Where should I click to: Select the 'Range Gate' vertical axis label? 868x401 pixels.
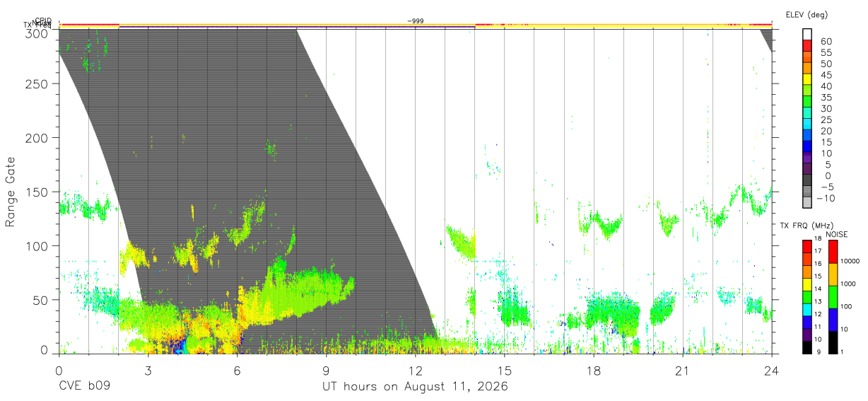tap(11, 192)
